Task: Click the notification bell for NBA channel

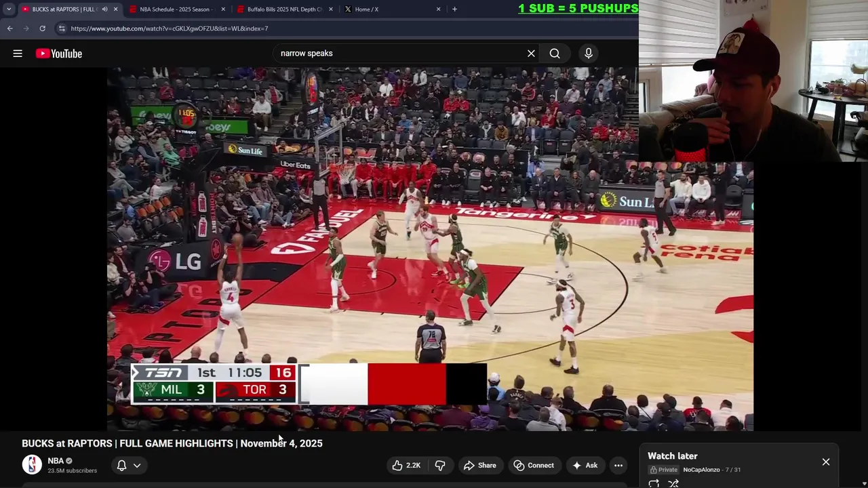Action: click(x=121, y=465)
